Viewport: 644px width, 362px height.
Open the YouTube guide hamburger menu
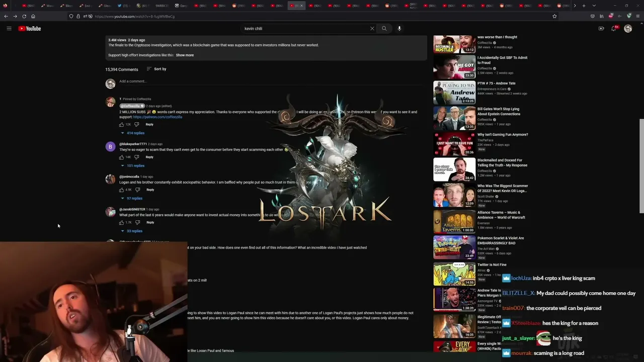9,29
